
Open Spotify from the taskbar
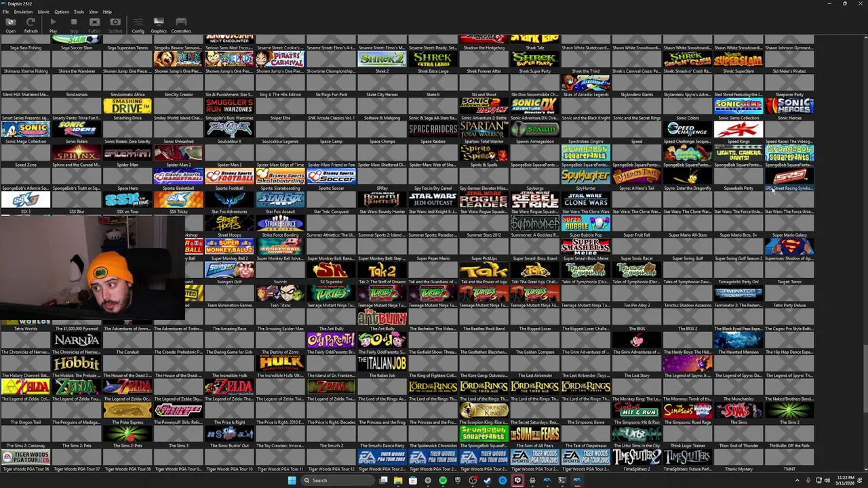[x=443, y=481]
